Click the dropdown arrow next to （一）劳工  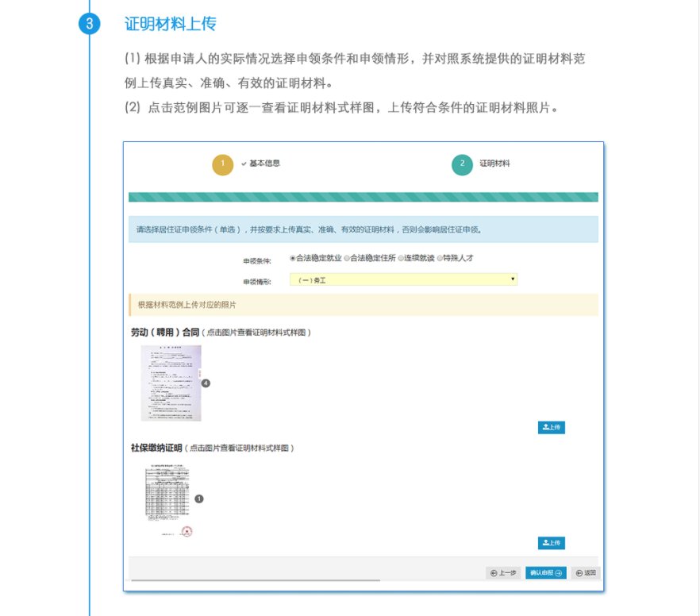pos(513,279)
